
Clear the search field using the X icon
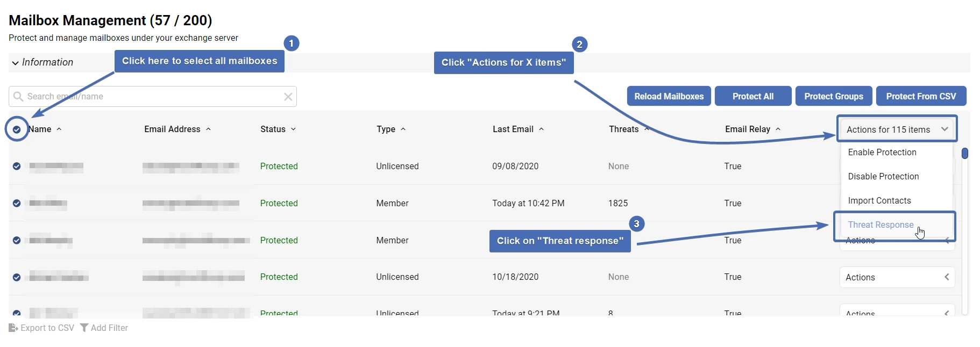[x=288, y=97]
